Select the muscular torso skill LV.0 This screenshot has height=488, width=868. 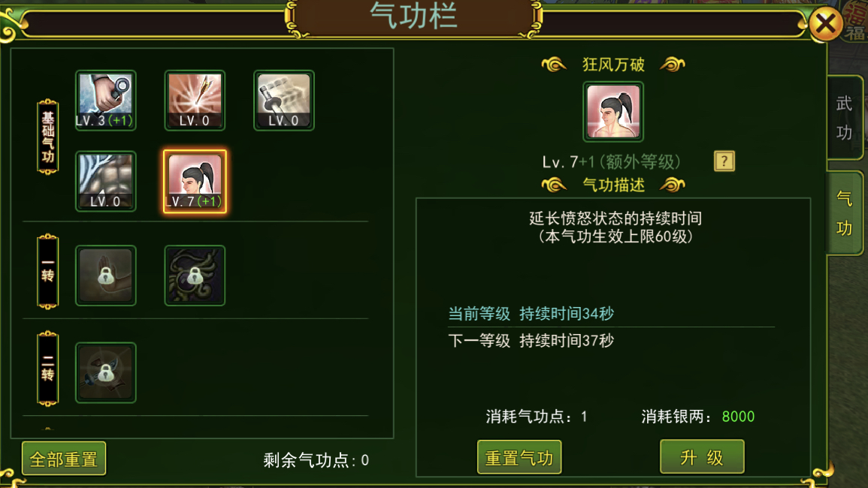pos(106,182)
